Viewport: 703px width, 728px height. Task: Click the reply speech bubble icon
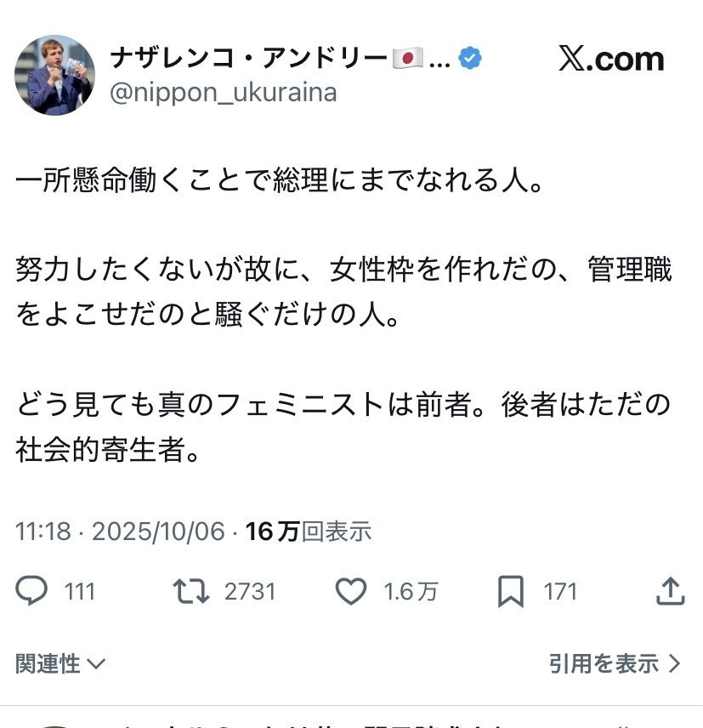pos(32,590)
